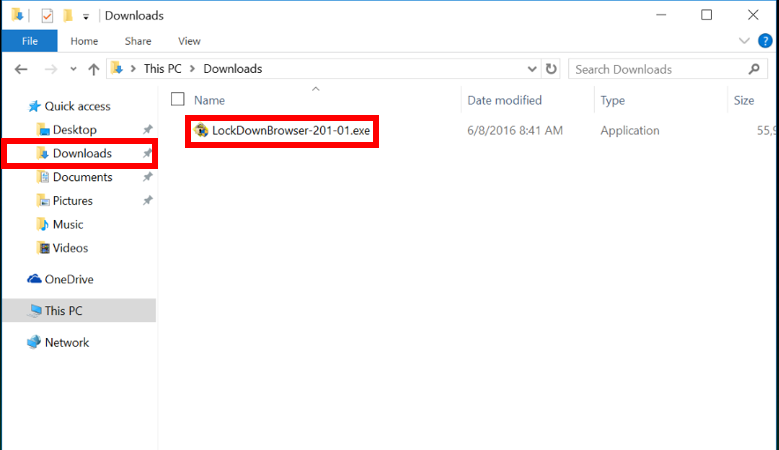Go back with the left arrow
This screenshot has height=450, width=779.
click(21, 69)
